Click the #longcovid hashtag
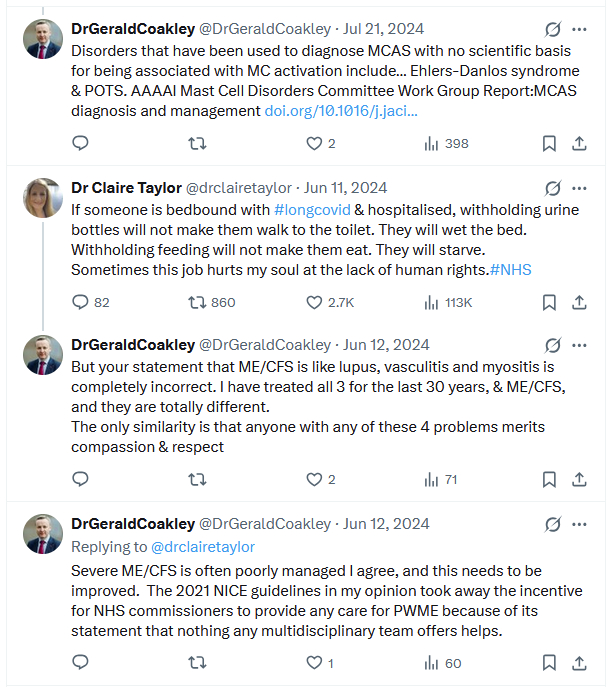611x687 pixels. [309, 208]
